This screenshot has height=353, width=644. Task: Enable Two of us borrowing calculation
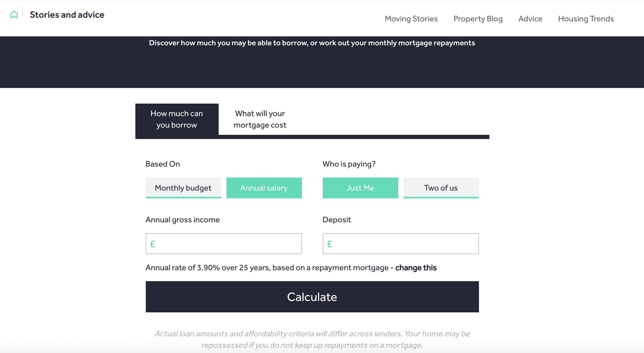pyautogui.click(x=441, y=187)
